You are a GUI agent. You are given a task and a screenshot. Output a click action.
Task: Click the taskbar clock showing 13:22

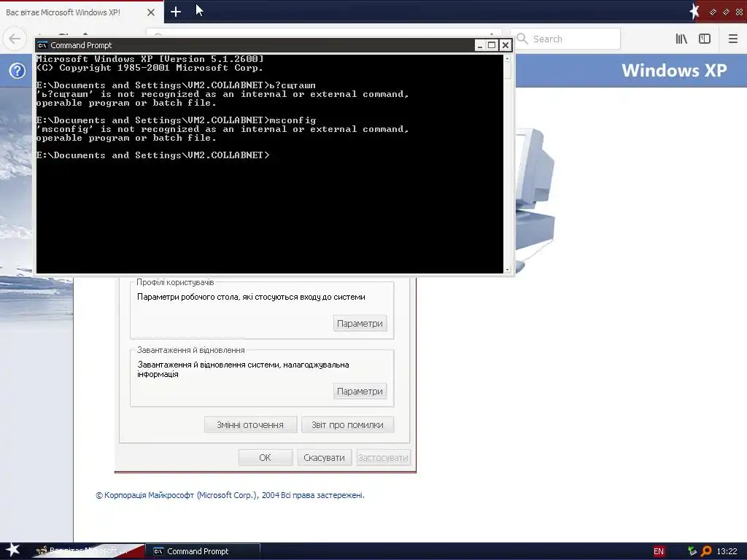tap(727, 551)
